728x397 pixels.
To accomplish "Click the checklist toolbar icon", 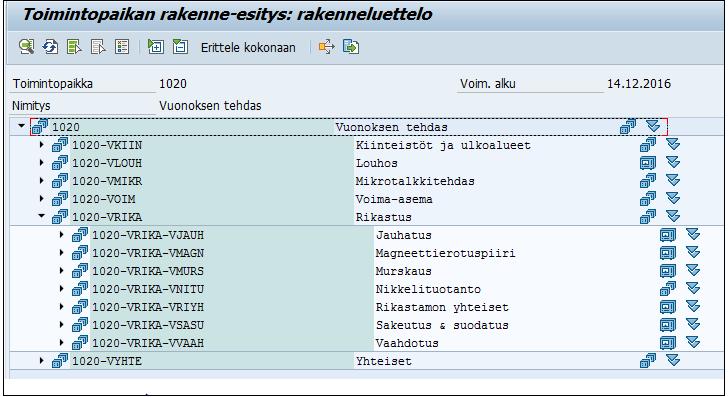I will click(122, 47).
